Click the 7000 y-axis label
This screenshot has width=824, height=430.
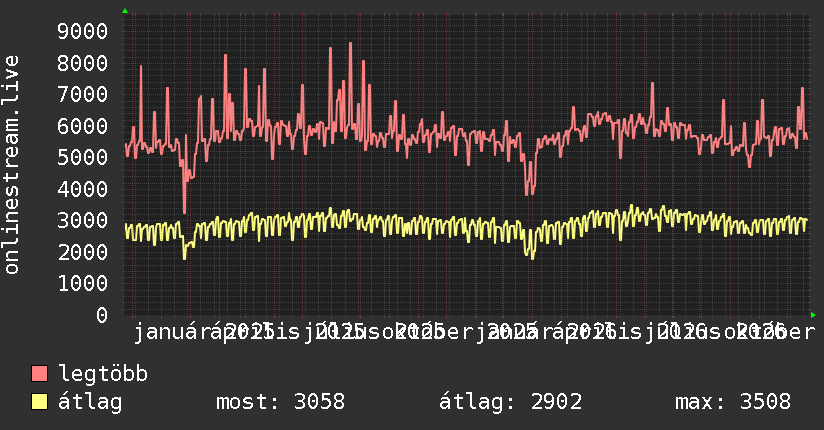click(83, 95)
